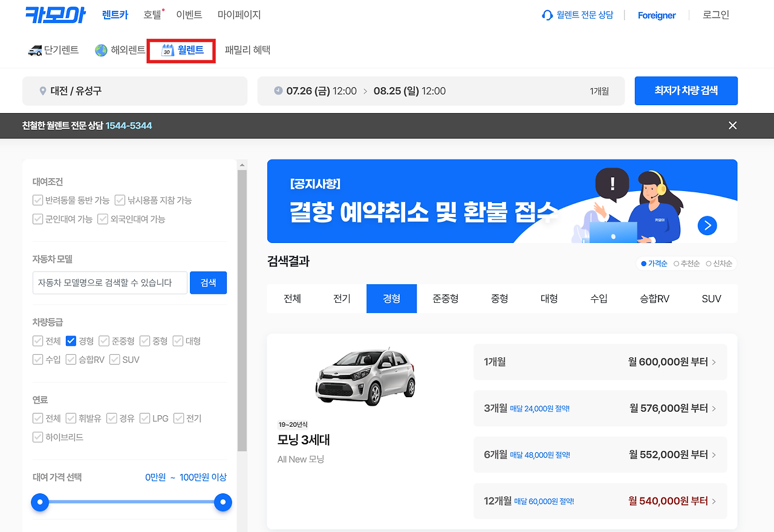Screen dimensions: 774x532
Task: Click 최저가 차량 검색 button
Action: (686, 91)
